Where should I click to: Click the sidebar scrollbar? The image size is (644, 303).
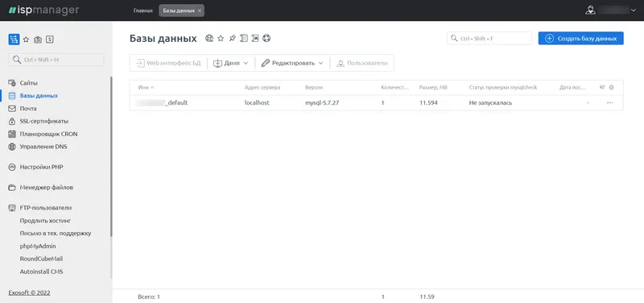click(x=111, y=156)
